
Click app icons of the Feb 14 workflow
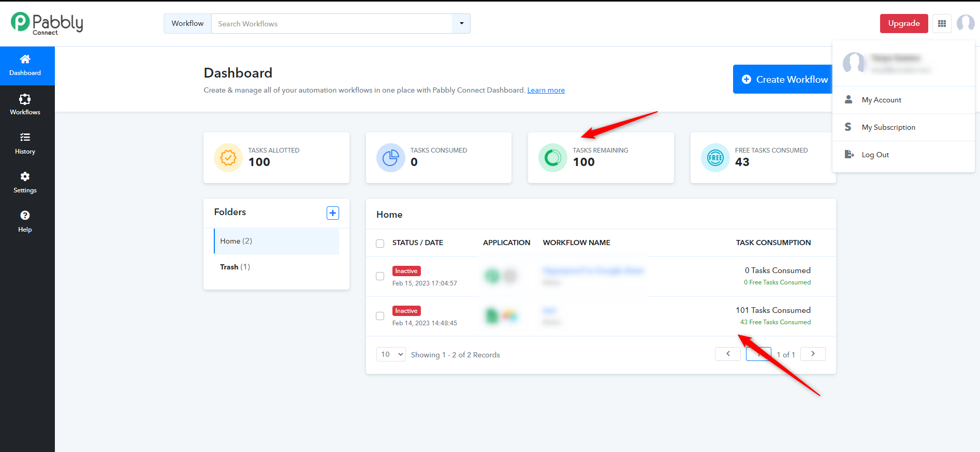501,315
